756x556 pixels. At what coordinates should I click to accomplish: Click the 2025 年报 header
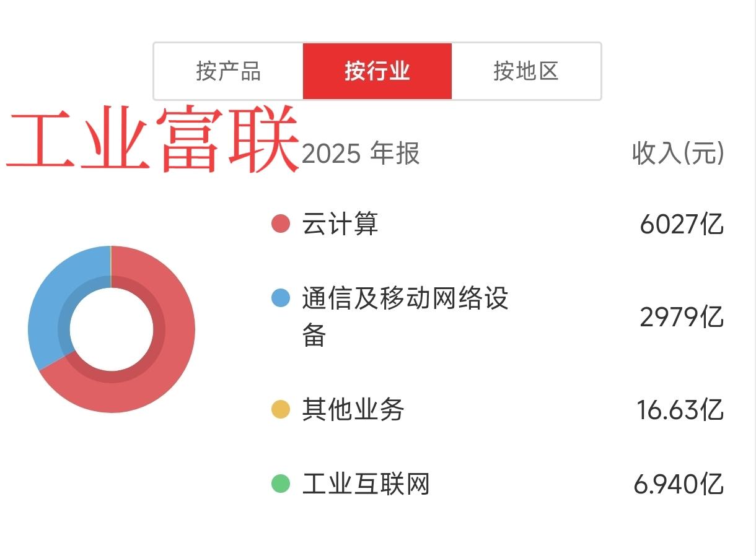click(x=361, y=153)
